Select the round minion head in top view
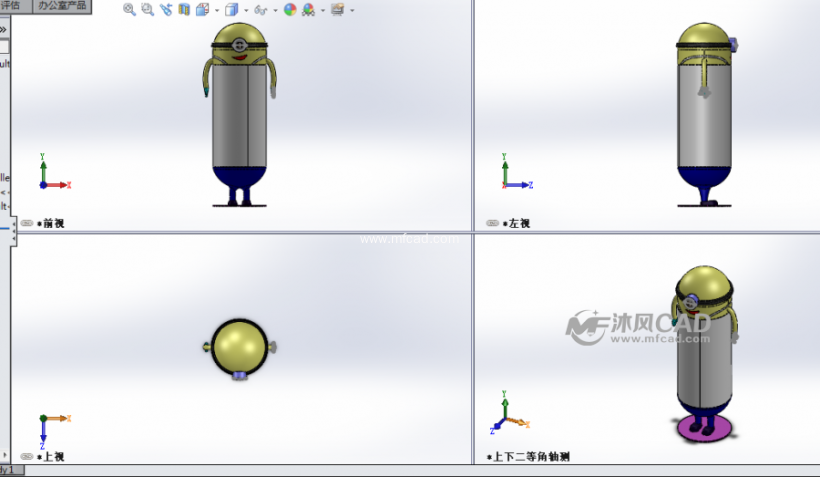The width and height of the screenshot is (820, 477). pos(240,347)
